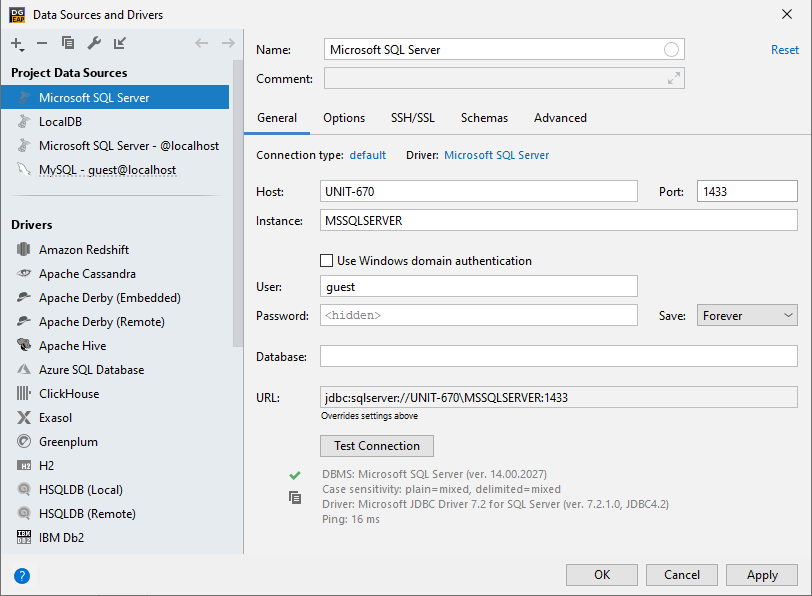Copy test connection result to clipboard
Image resolution: width=812 pixels, height=596 pixels.
295,498
